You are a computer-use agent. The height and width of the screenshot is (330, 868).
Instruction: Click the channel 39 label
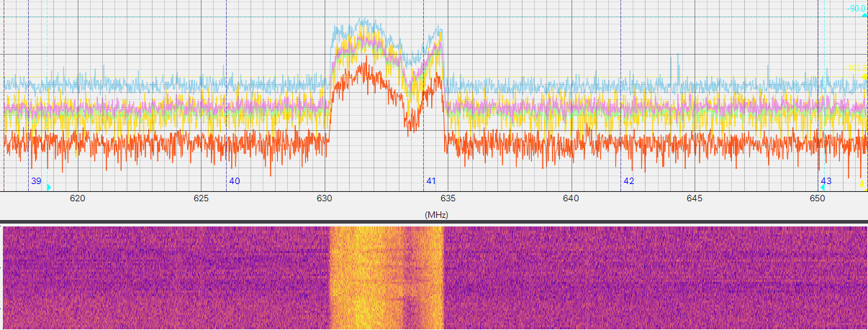[36, 181]
